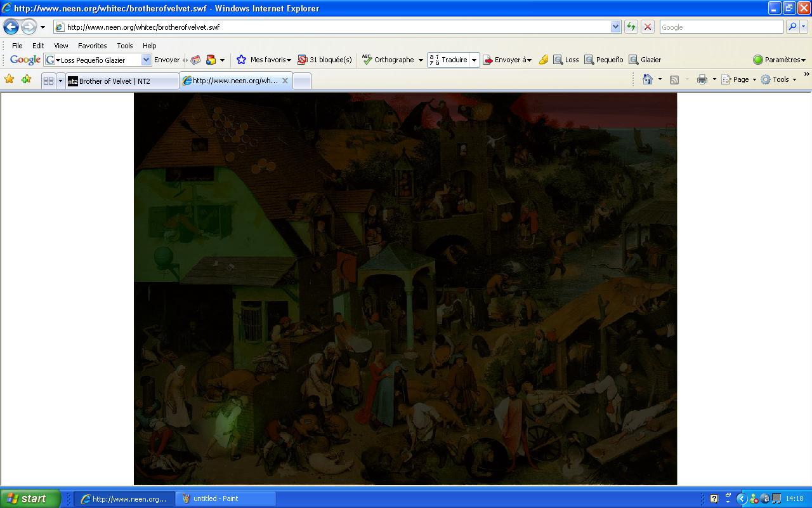Toggle the yellow highlighter tool
The height and width of the screenshot is (508, 812).
tap(544, 60)
